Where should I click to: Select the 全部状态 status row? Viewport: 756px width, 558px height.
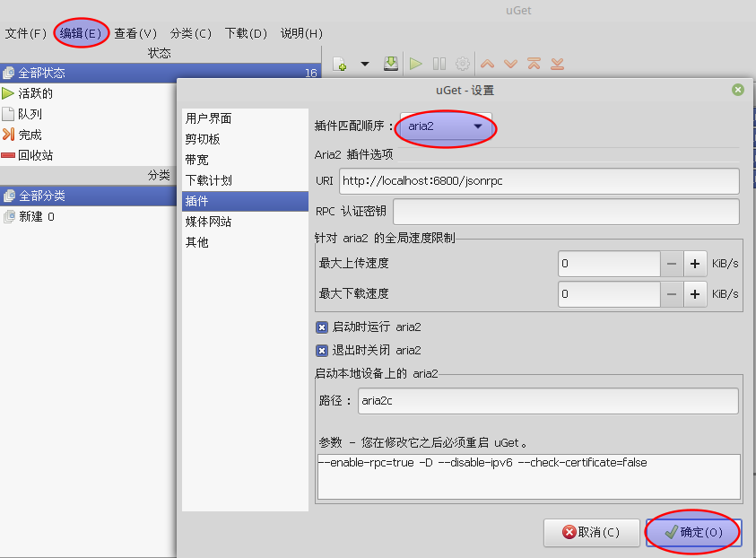[160, 73]
